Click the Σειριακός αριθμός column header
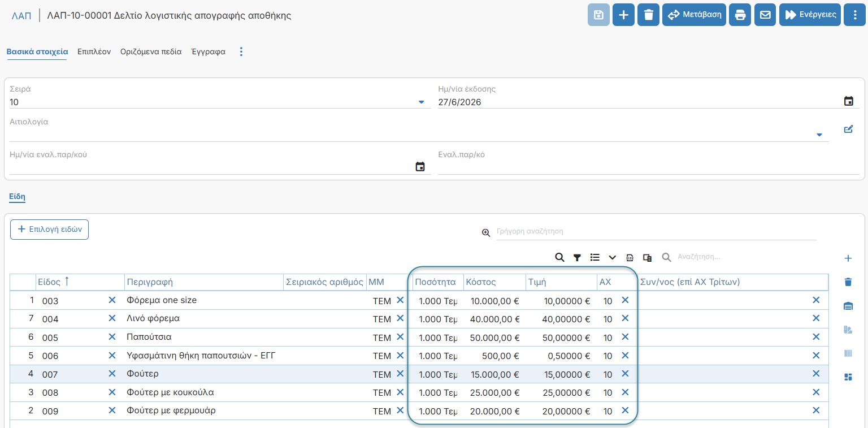 (x=324, y=282)
